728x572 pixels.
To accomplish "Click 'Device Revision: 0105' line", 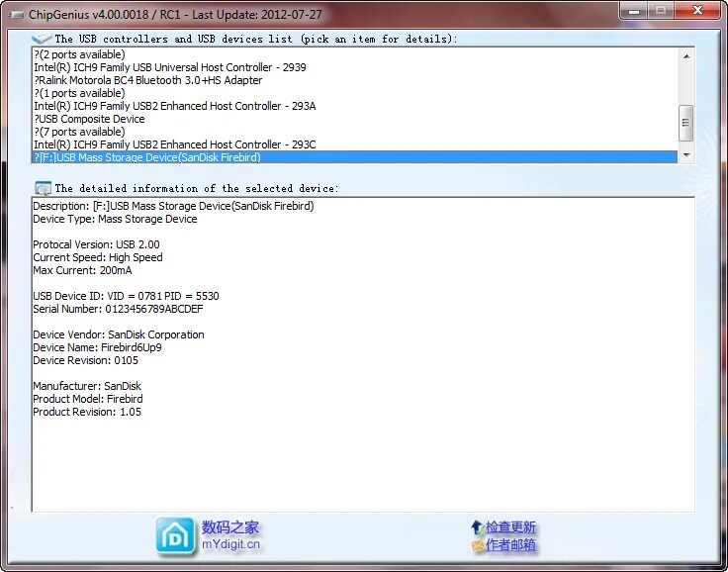I will pos(86,360).
